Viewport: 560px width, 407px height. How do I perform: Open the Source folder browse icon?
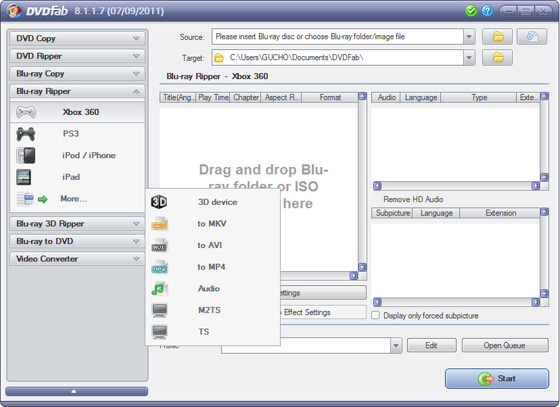click(498, 36)
